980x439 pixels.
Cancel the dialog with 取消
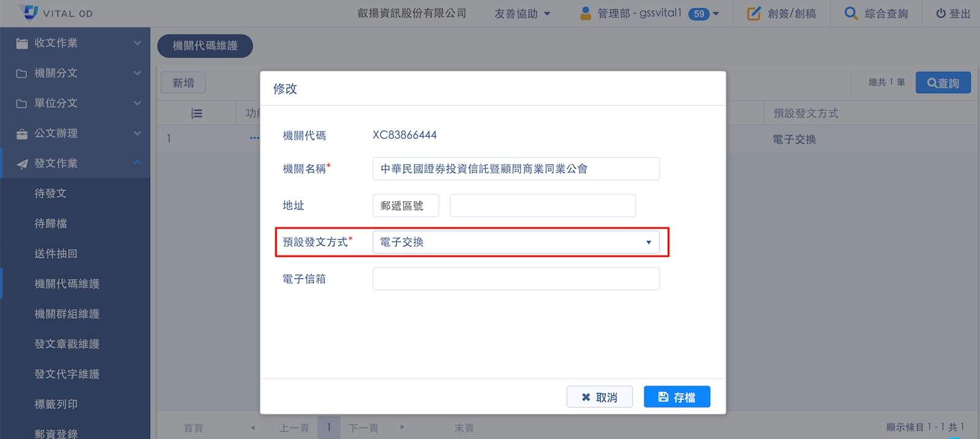point(599,397)
